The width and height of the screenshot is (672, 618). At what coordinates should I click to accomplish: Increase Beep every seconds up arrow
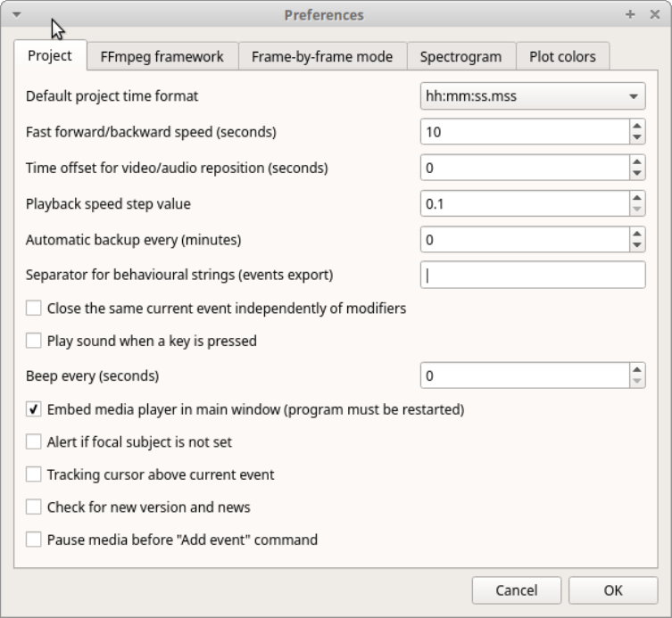[636, 370]
